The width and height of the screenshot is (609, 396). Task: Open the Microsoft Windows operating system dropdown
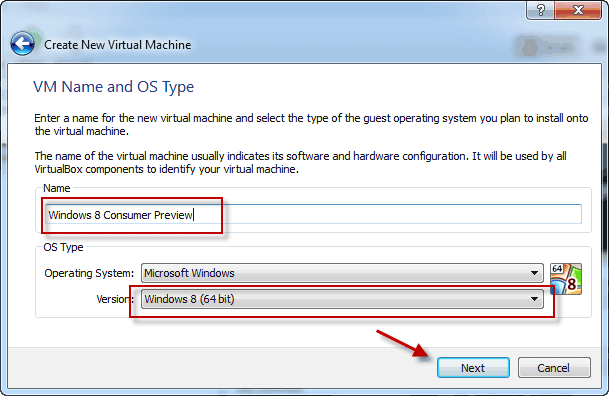click(x=342, y=273)
